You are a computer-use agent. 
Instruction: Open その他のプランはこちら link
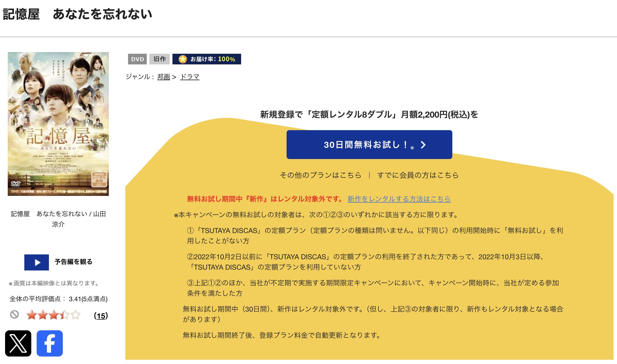tap(320, 175)
